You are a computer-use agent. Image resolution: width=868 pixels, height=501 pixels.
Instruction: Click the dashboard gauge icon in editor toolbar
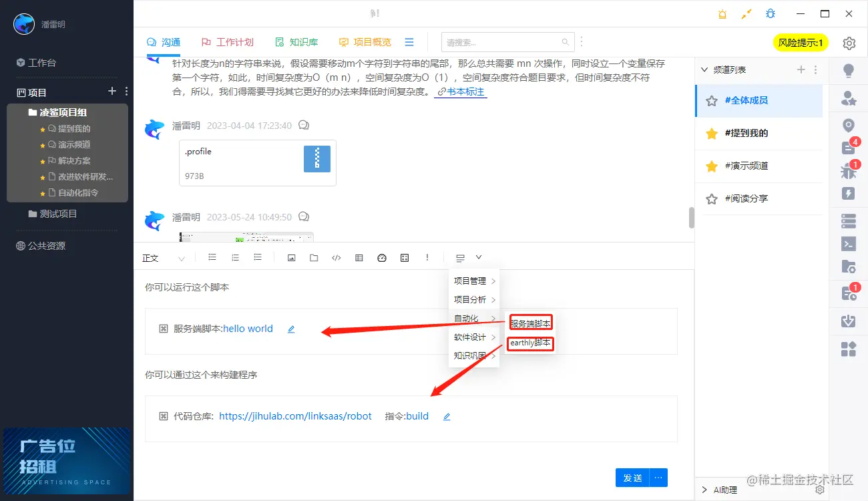tap(382, 258)
